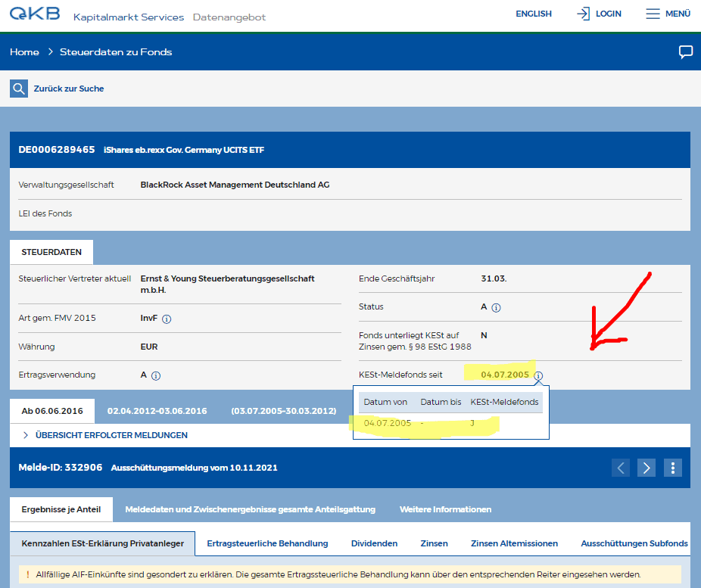Select Kennzahlen ESt-Erklärung Privatanleger tab
This screenshot has width=701, height=588.
click(102, 543)
